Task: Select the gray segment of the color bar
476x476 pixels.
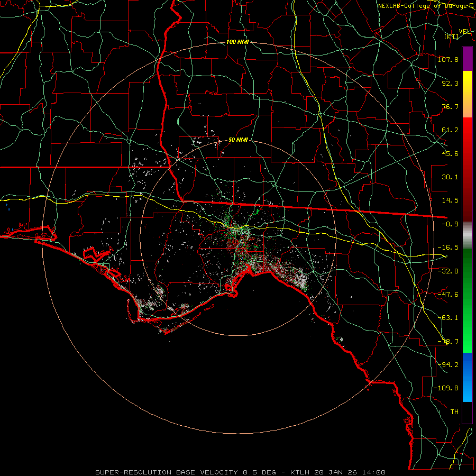Action: pos(467,235)
